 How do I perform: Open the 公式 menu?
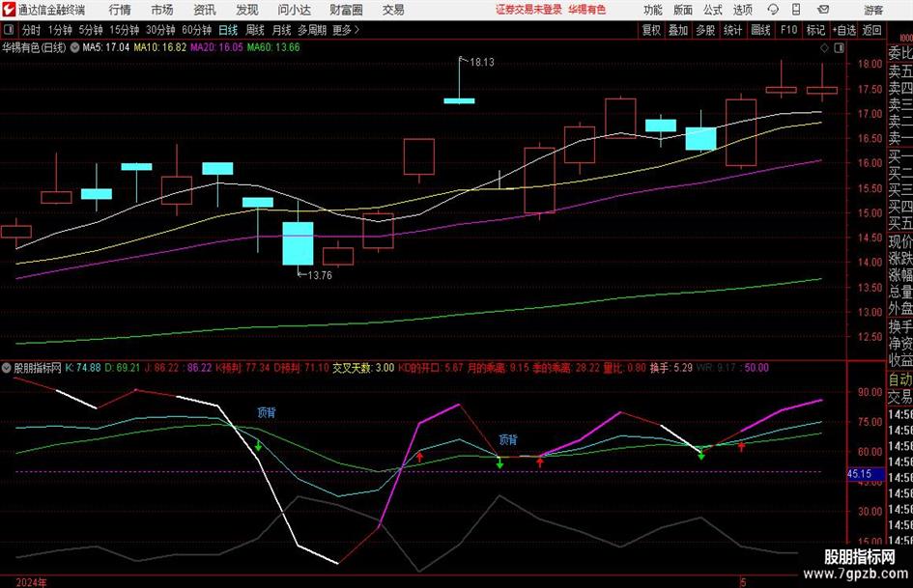coord(713,10)
